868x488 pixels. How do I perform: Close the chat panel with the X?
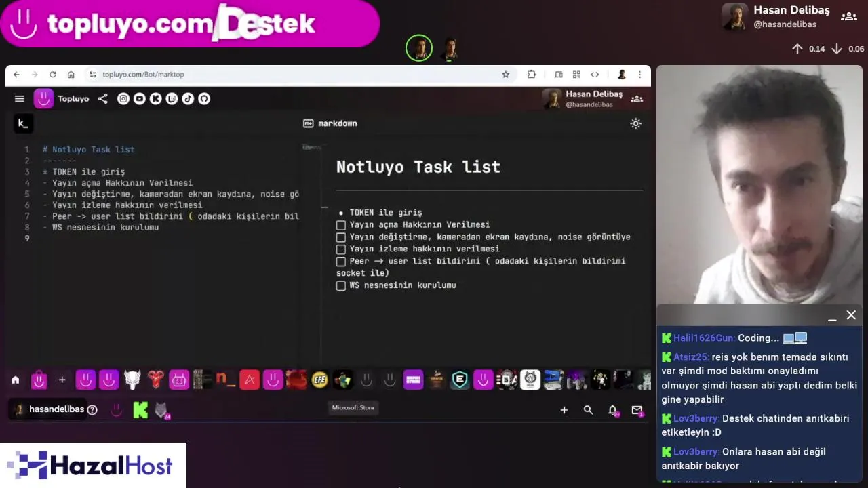(851, 315)
